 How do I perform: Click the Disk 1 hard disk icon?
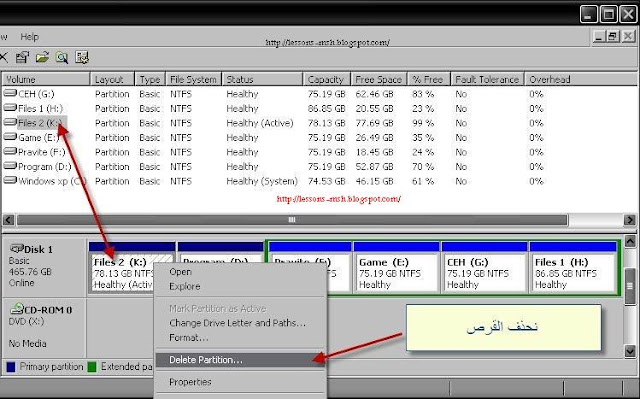(x=16, y=248)
